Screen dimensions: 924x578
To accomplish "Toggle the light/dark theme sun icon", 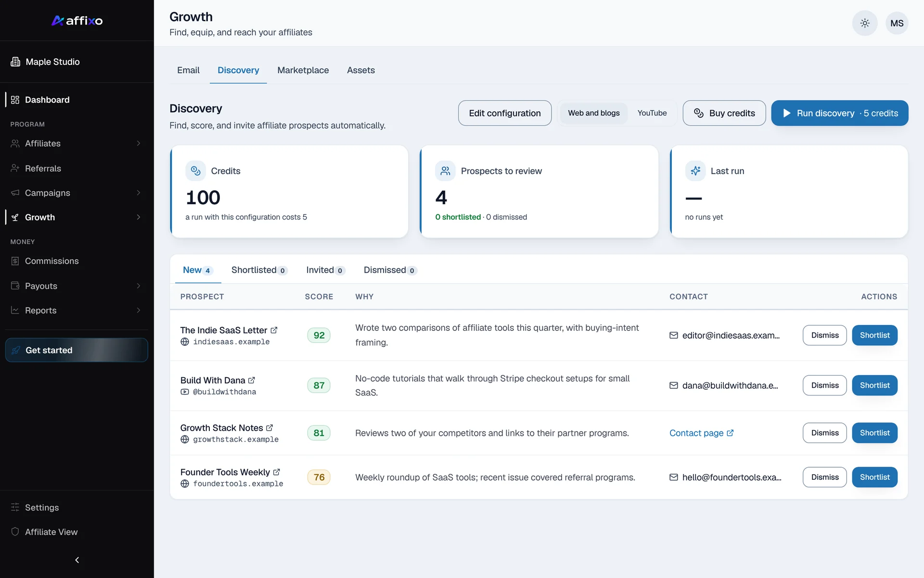I will [x=865, y=23].
